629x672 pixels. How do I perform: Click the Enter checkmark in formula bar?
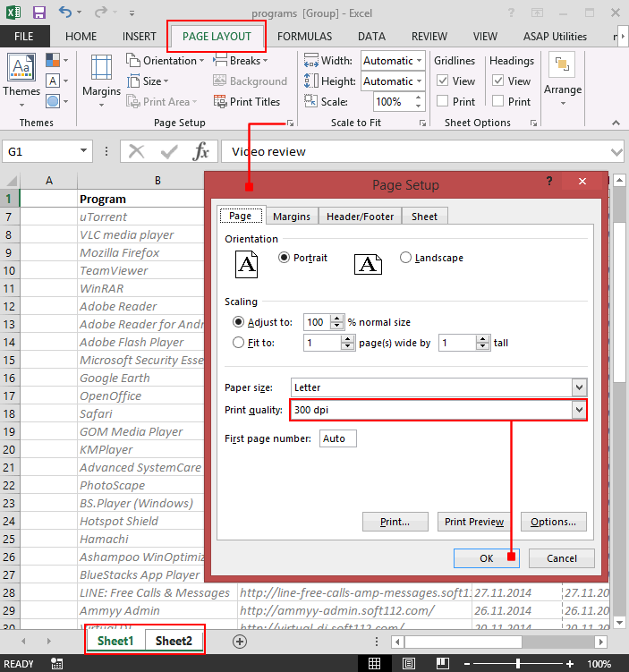(x=169, y=151)
